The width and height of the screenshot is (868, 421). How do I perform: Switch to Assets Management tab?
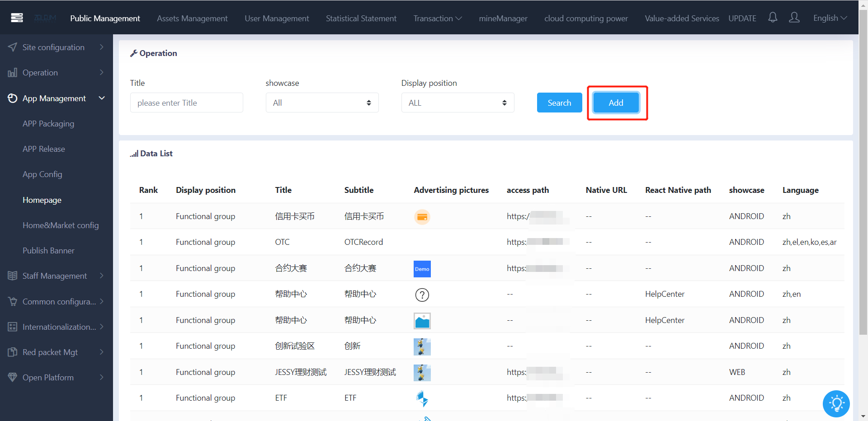pyautogui.click(x=192, y=19)
